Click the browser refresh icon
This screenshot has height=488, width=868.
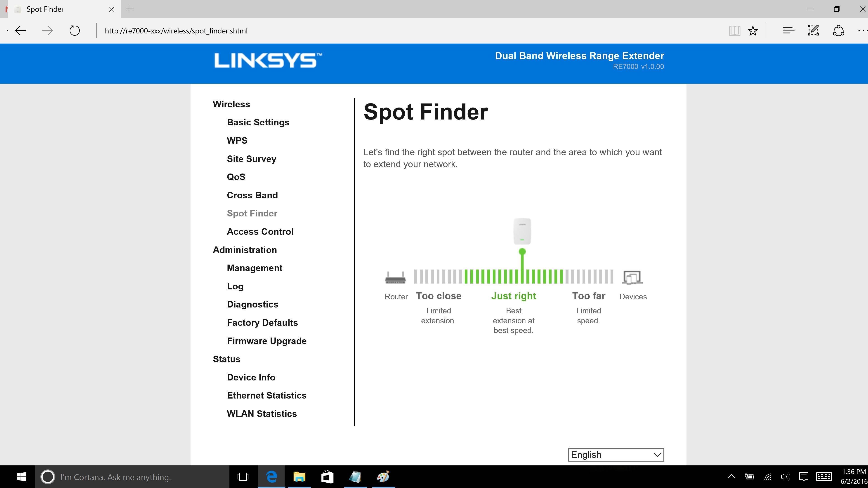74,31
